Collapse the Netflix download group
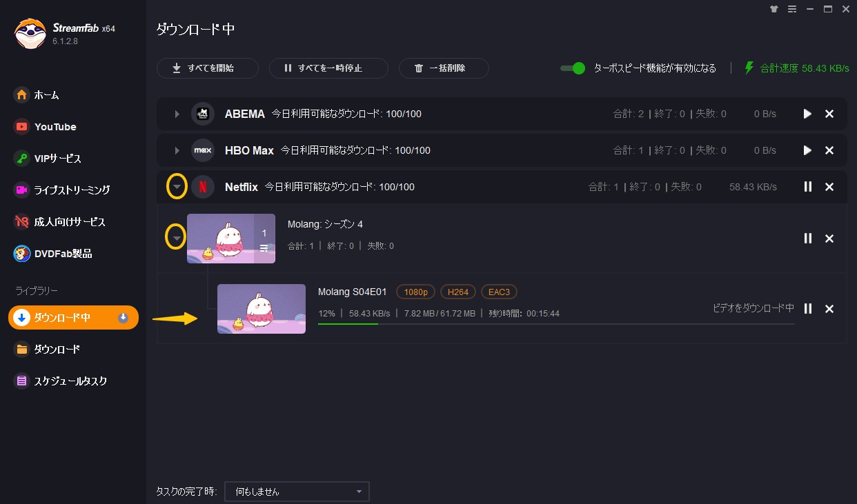Screen dimensions: 857x504 click(x=177, y=187)
